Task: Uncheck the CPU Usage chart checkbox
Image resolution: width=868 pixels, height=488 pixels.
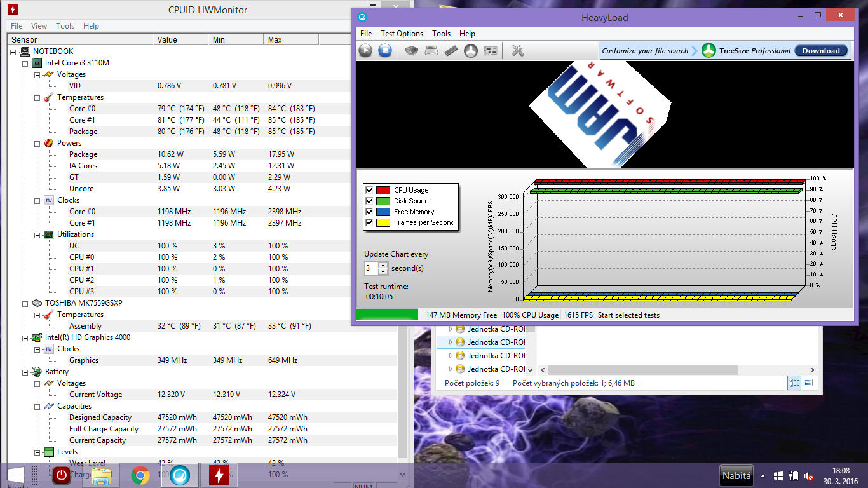Action: (369, 190)
